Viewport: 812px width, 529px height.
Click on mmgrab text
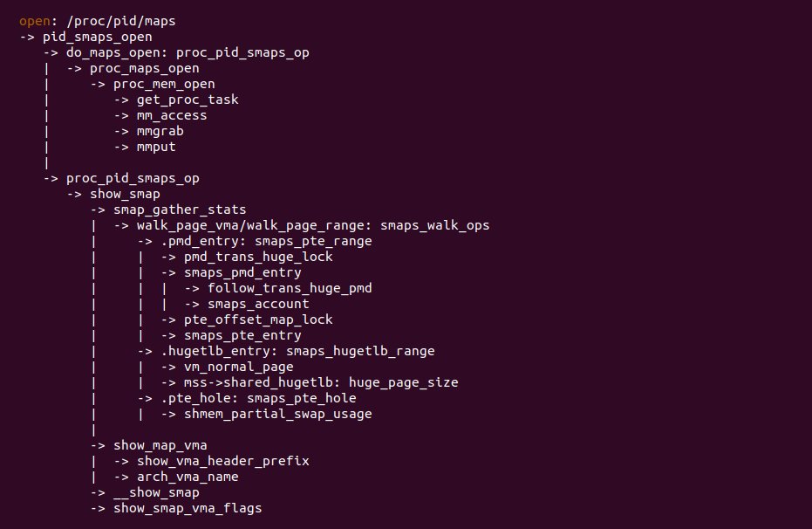tap(160, 131)
